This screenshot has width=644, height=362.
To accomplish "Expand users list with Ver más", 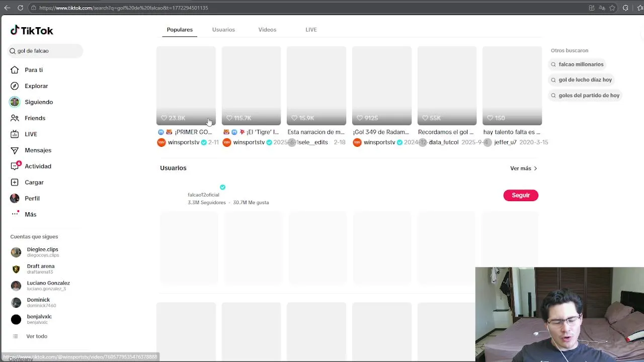I will (x=524, y=168).
